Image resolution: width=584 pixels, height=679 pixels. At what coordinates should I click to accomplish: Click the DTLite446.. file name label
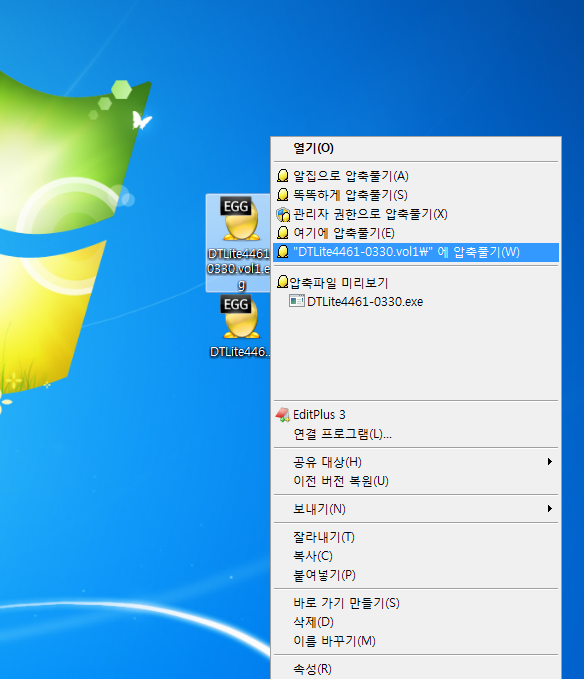[240, 352]
